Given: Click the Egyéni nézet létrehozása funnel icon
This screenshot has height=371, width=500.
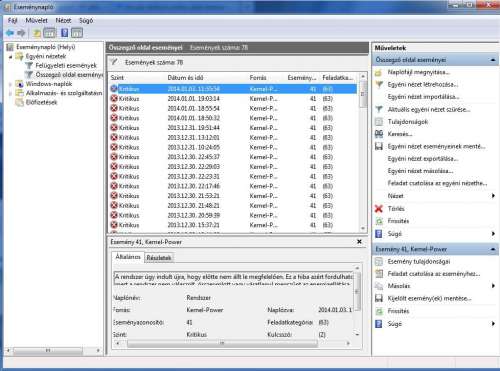Looking at the screenshot, I should click(x=379, y=85).
